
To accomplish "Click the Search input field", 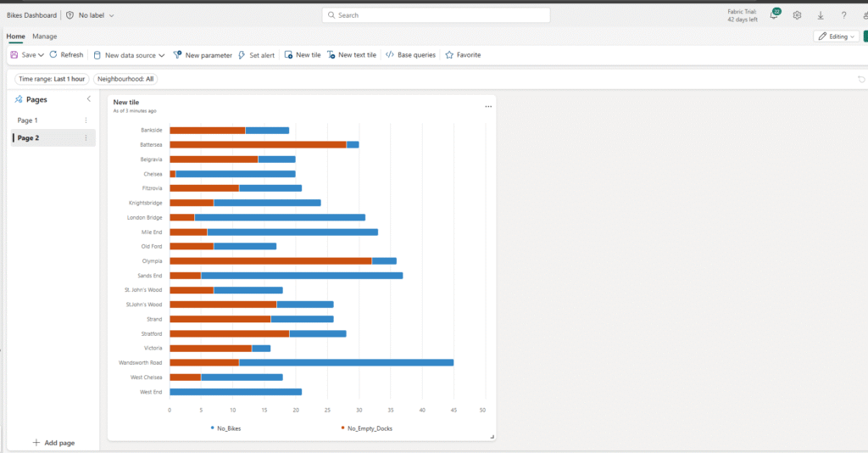I will (436, 15).
